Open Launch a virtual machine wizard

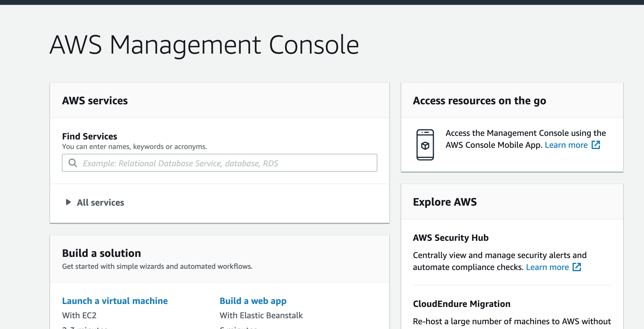pyautogui.click(x=115, y=301)
